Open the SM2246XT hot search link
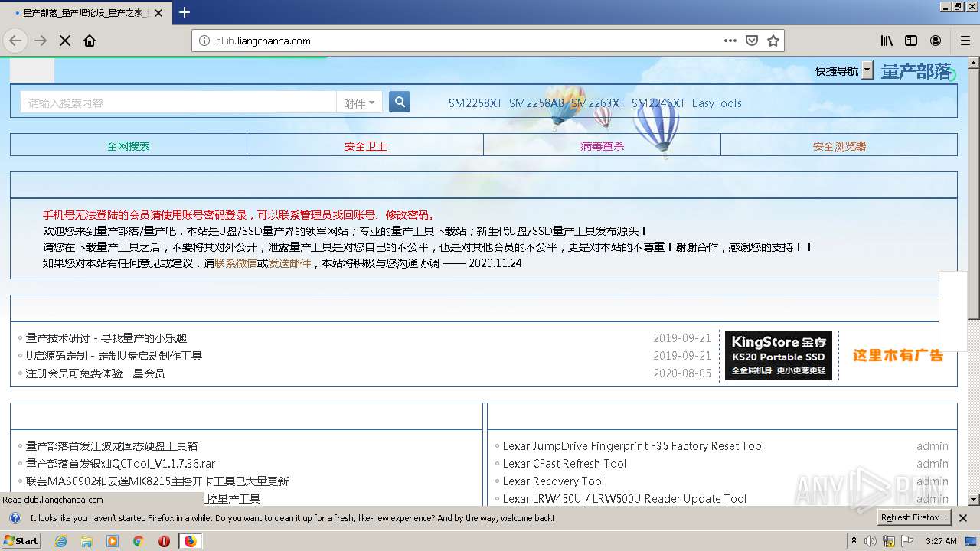This screenshot has width=980, height=551. [658, 103]
